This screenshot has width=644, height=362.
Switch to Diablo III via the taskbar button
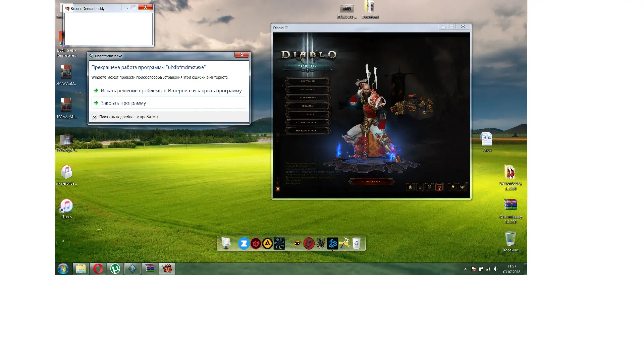point(132,268)
